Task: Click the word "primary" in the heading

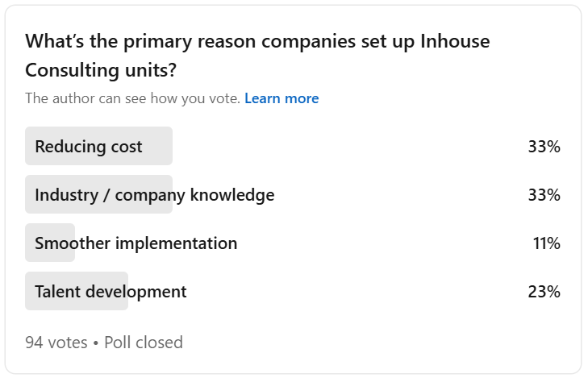Action: [x=157, y=42]
